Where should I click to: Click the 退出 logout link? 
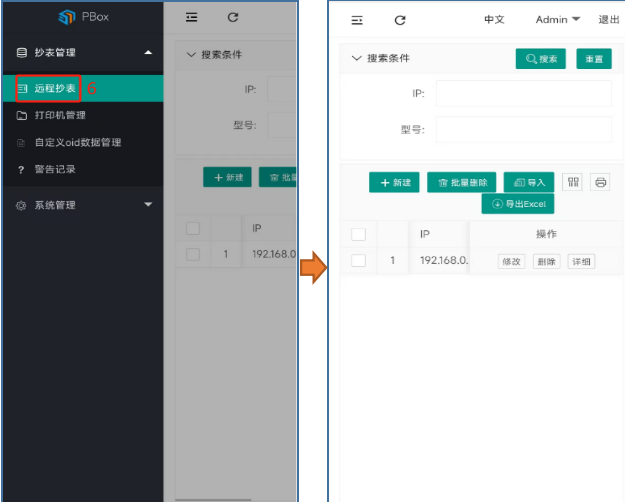608,20
